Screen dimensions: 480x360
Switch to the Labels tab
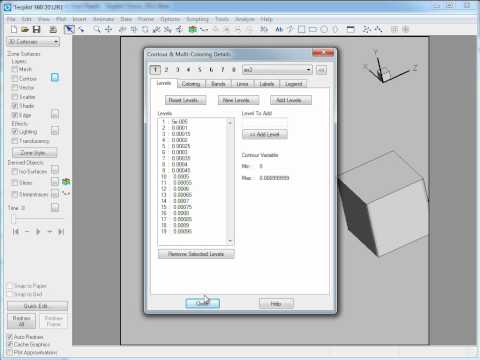267,84
